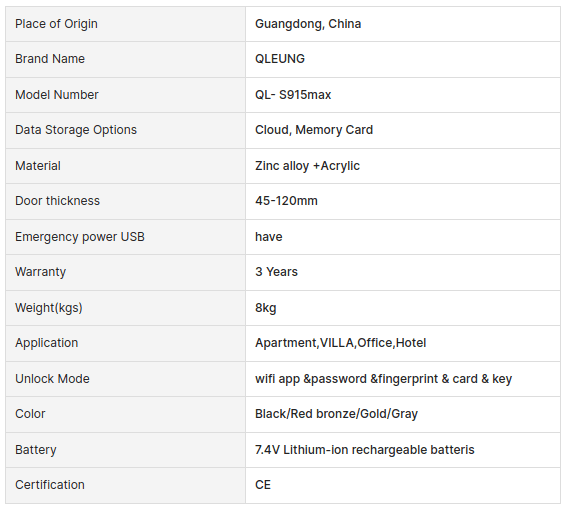Click the Weight(kgs) label
The image size is (565, 506).
49,308
